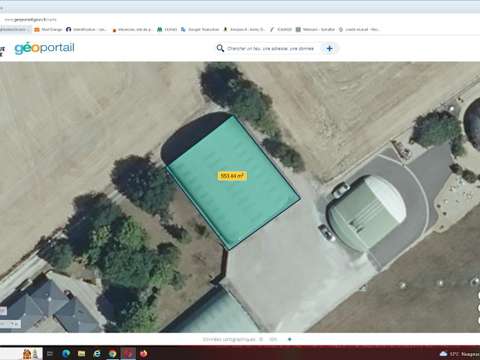The image size is (480, 360).
Task: Open Windows Task View from the taskbar
Action: 50,354
